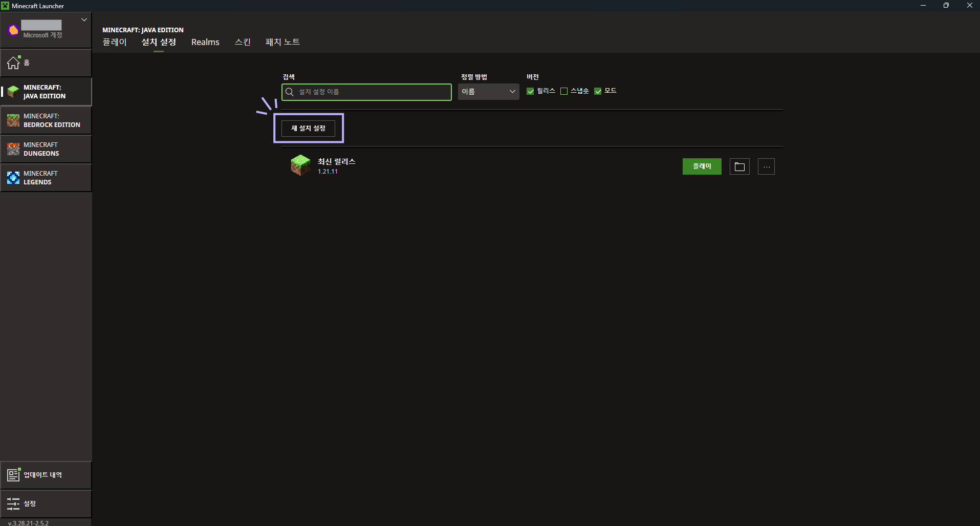Minimize the Minecraft Launcher window
The width and height of the screenshot is (980, 526).
(x=923, y=6)
